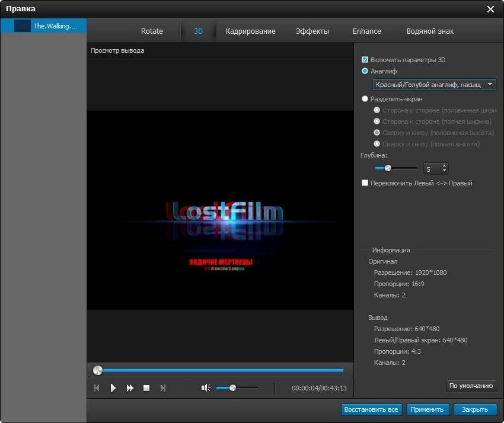Screen dimensions: 504x423
Task: Click the Оригинал heading
Action: tap(383, 261)
